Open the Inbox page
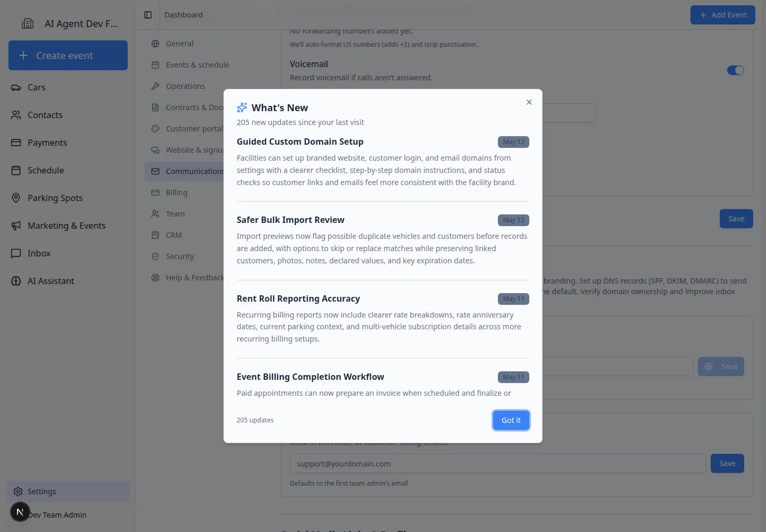 (68, 253)
